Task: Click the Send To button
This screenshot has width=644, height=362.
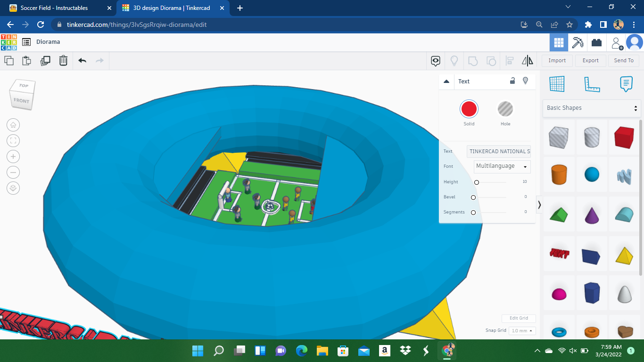Action: coord(624,60)
